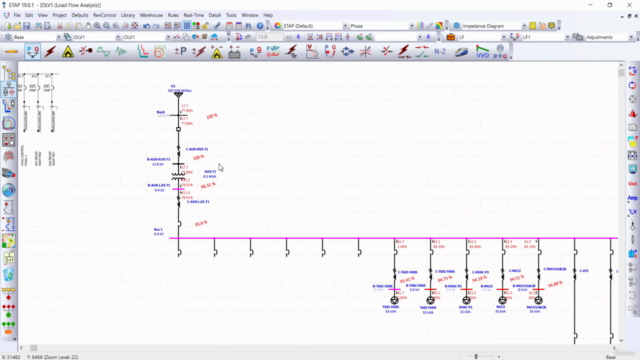
Task: Click the theme color palette icon
Action: (278, 26)
